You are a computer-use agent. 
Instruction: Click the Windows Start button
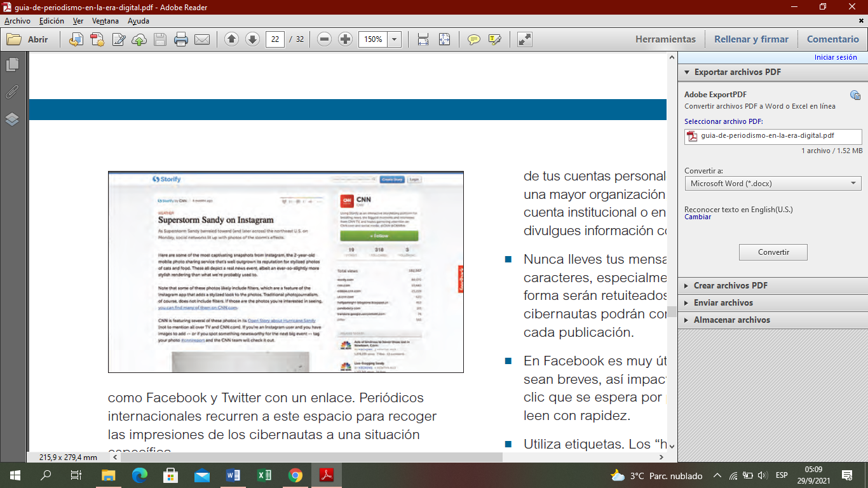point(15,475)
